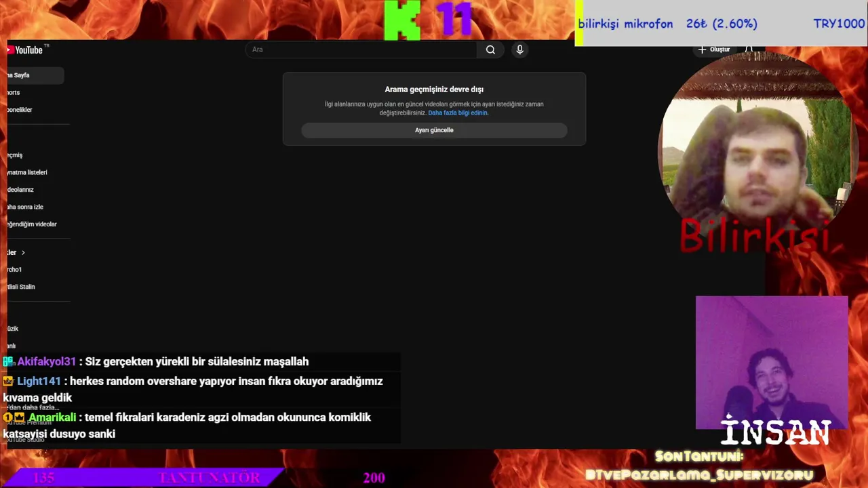Click the Light141 chat username
This screenshot has height=488, width=868.
click(x=39, y=381)
